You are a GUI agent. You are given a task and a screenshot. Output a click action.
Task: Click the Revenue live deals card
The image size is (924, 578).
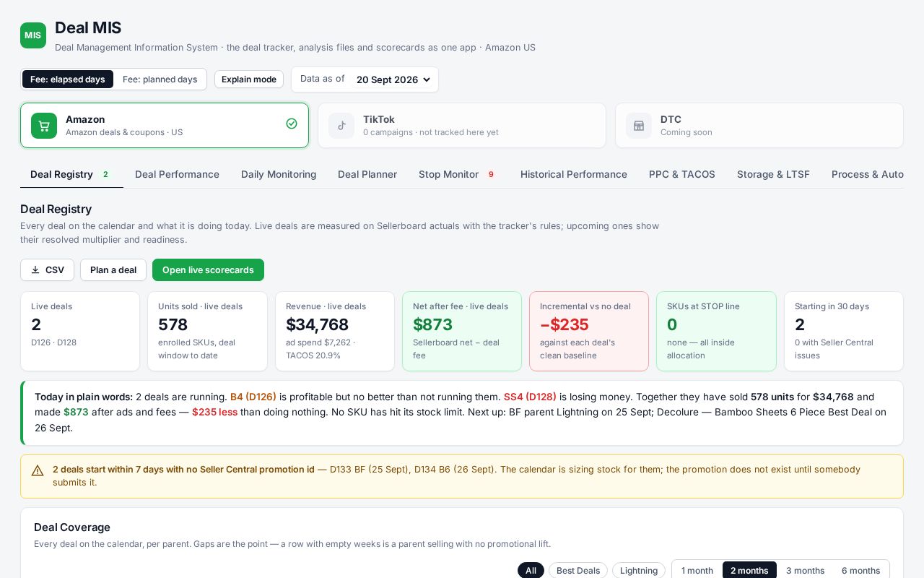tap(335, 332)
